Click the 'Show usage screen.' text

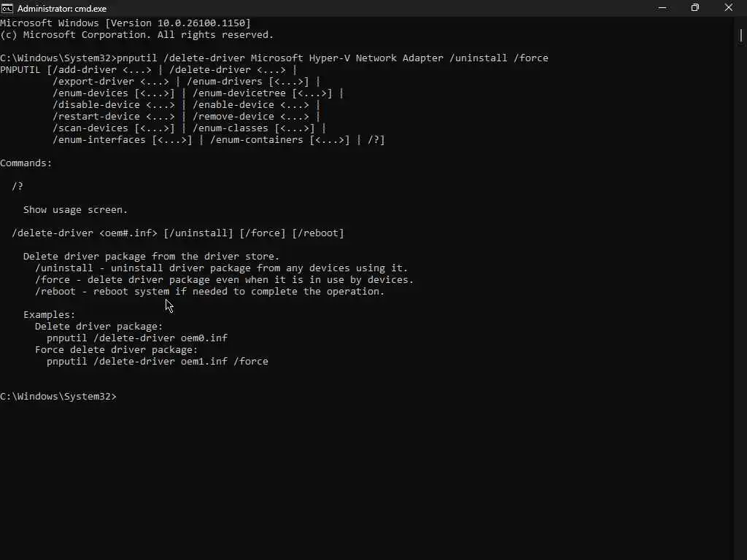pyautogui.click(x=75, y=209)
